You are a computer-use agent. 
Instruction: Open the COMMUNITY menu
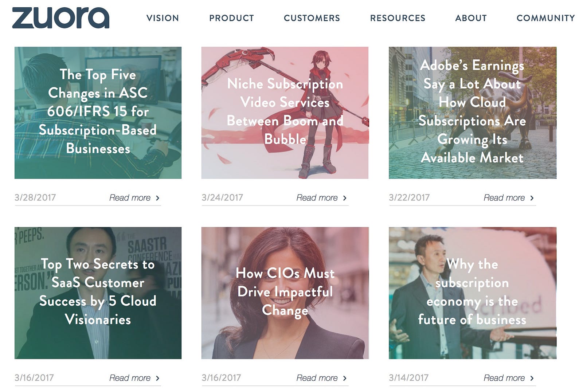(545, 18)
